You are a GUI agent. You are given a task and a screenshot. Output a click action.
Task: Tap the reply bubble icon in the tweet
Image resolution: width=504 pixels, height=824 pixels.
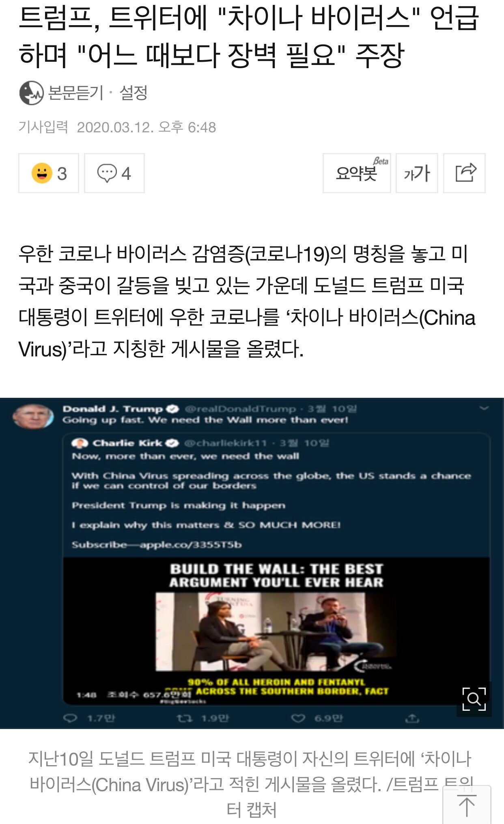[x=70, y=719]
